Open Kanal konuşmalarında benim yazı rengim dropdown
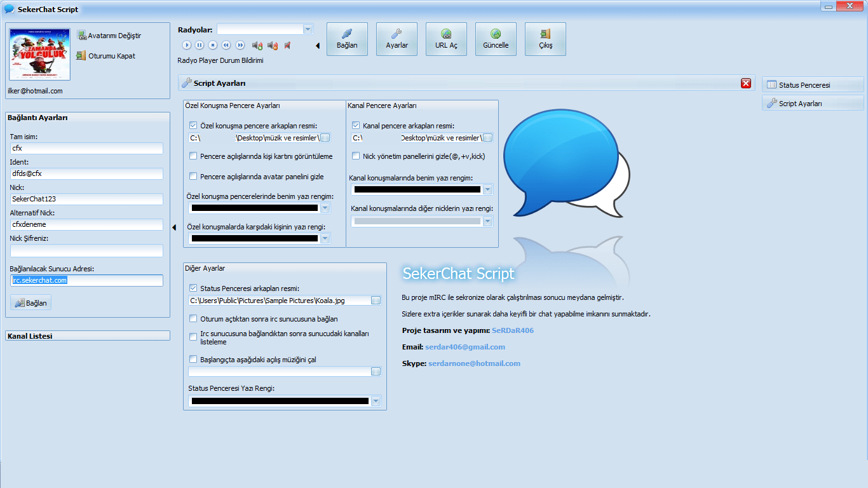Viewport: 868px width, 488px height. click(488, 189)
